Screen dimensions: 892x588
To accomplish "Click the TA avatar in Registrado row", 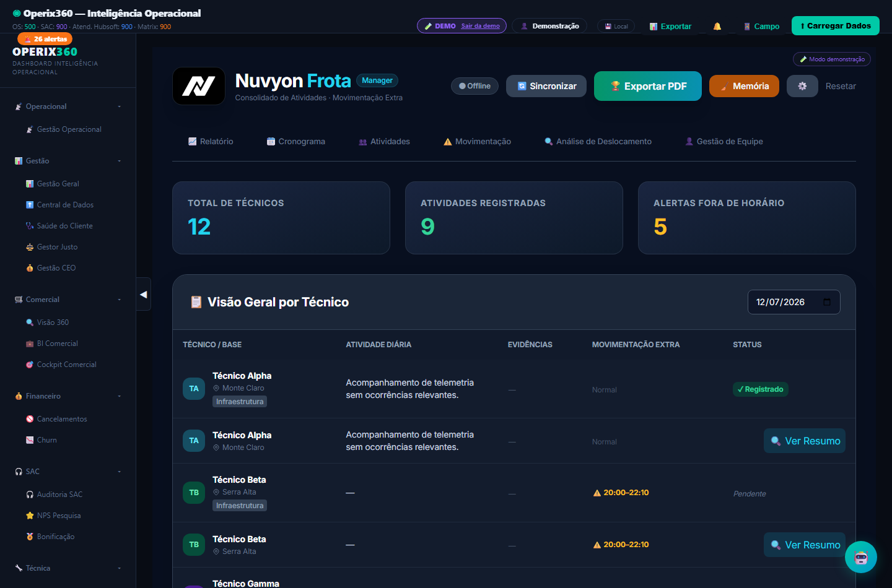I will [x=194, y=389].
